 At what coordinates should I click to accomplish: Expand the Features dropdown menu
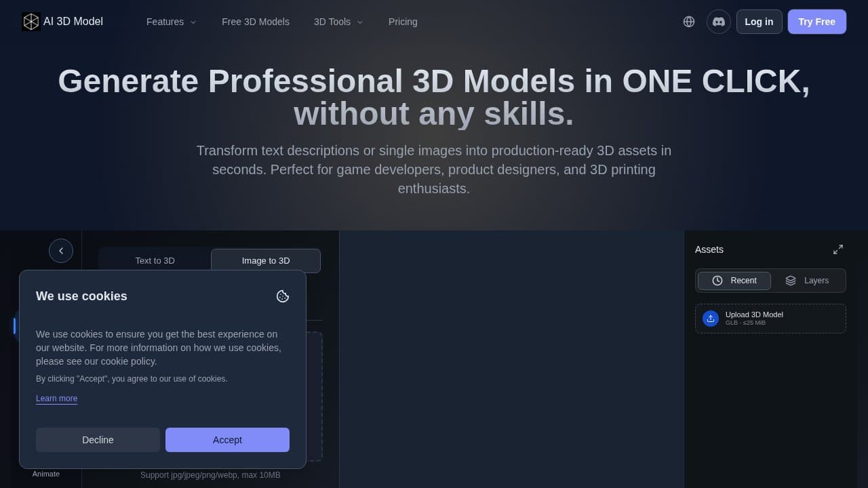(172, 22)
